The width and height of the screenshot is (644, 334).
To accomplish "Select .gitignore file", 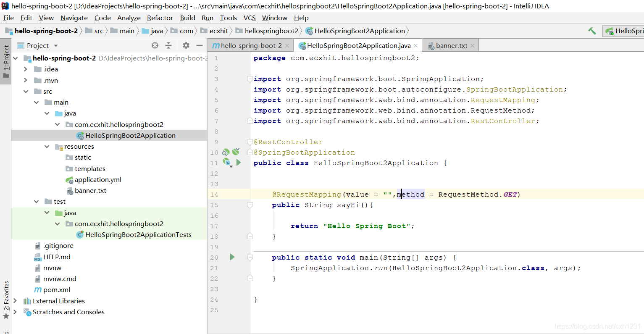I will point(58,245).
